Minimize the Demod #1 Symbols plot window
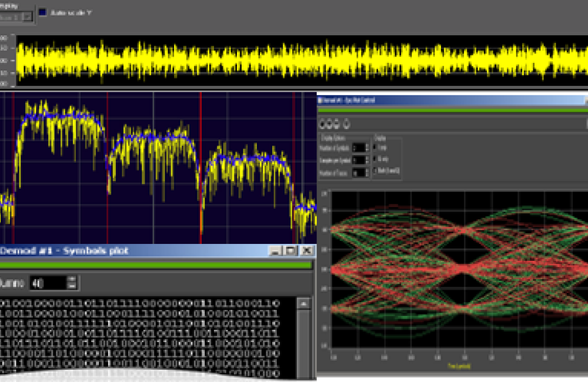 tap(275, 251)
